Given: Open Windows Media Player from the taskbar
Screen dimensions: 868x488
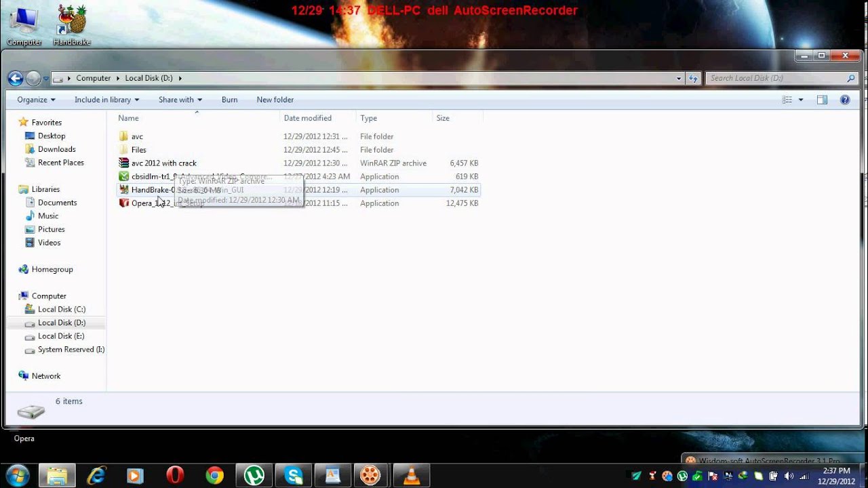Looking at the screenshot, I should (136, 476).
